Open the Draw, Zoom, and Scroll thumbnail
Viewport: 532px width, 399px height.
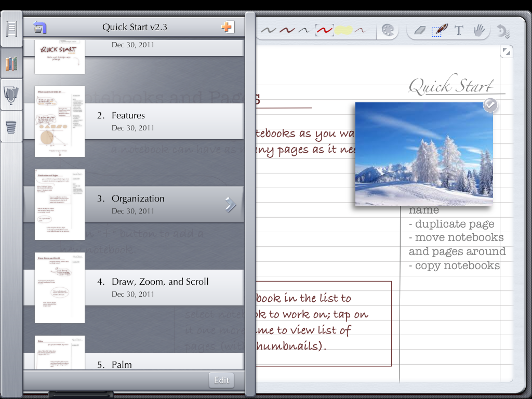pos(60,288)
